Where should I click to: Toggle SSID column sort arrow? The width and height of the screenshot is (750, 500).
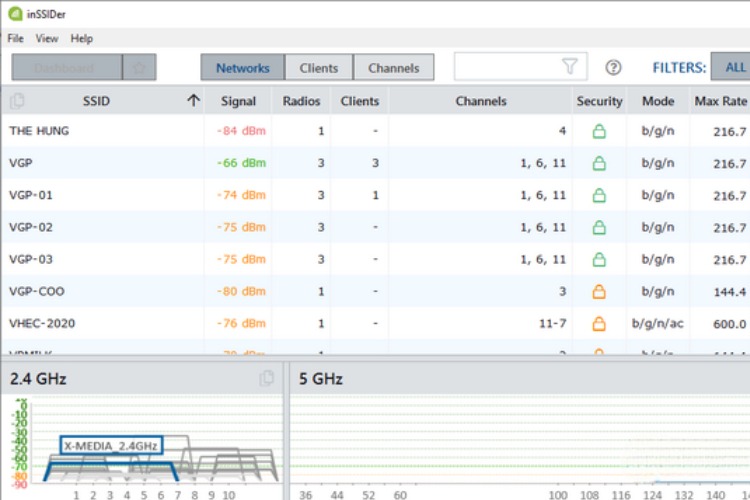pos(193,100)
